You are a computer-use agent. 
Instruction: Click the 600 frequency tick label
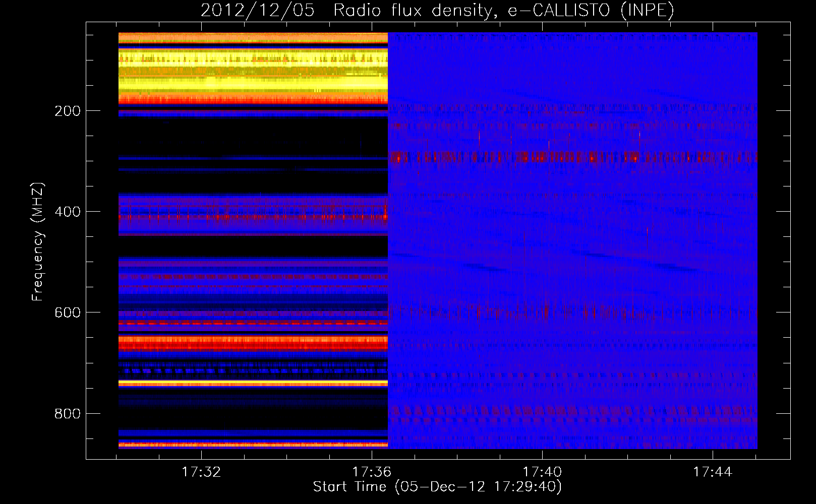[68, 312]
